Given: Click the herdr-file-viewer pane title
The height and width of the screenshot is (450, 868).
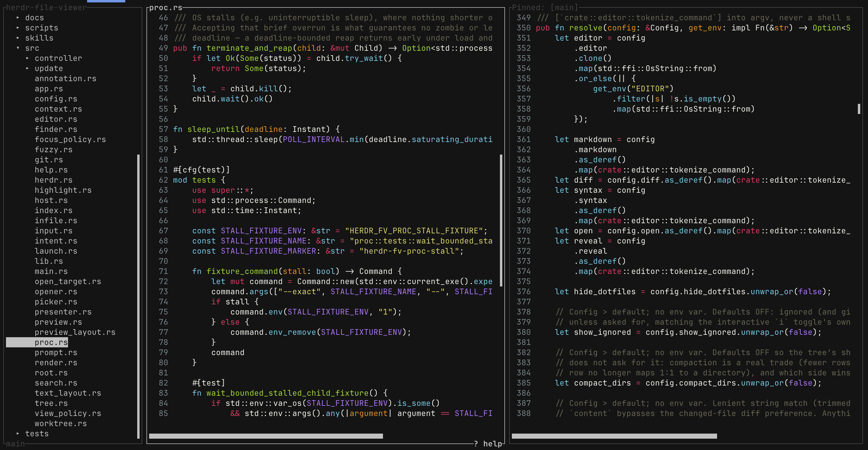Looking at the screenshot, I should [x=47, y=7].
